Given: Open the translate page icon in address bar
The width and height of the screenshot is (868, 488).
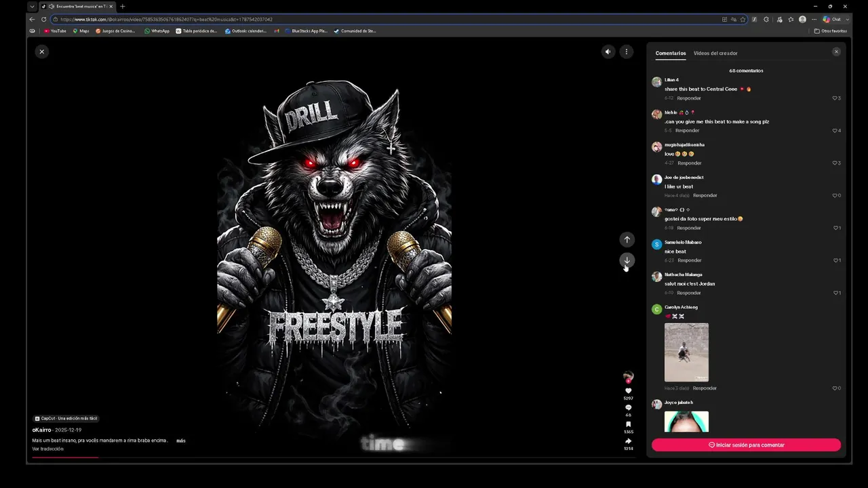Looking at the screenshot, I should coord(734,20).
